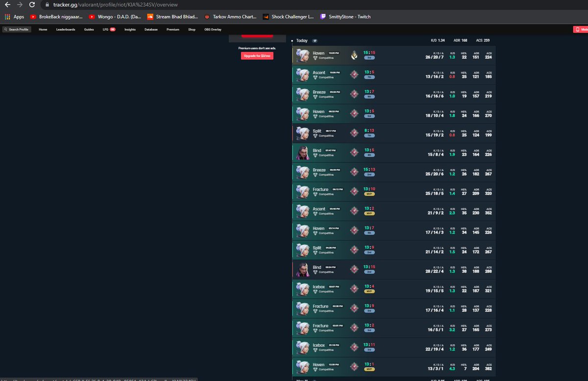Select the Jett portrait on the first Haven match

click(301, 55)
